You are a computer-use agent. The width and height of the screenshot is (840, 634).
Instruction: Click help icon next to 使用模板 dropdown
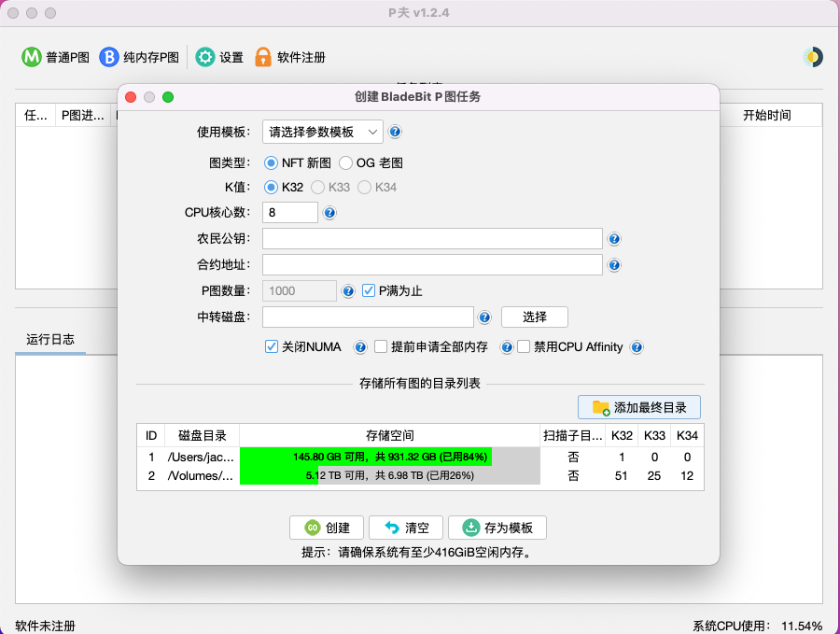(395, 132)
